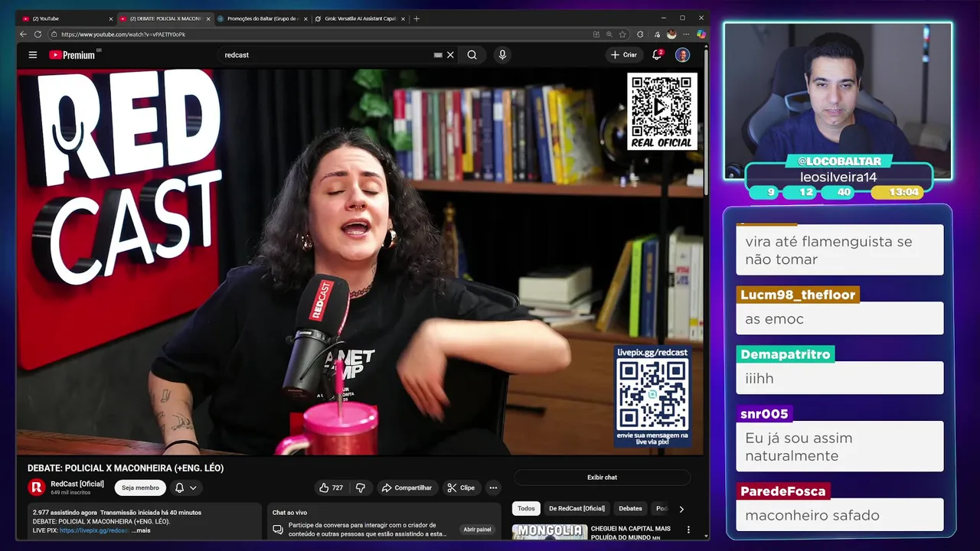The width and height of the screenshot is (980, 551).
Task: Select De RedCast [Oficial] filter chip
Action: tap(577, 508)
